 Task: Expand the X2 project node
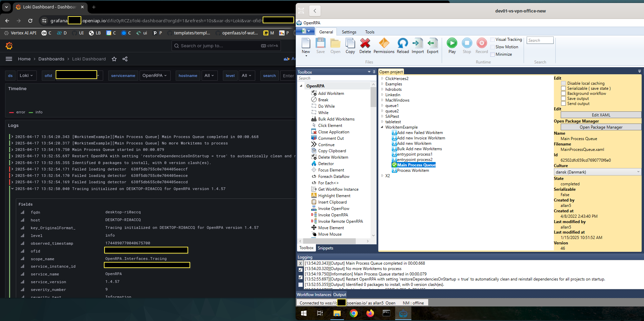(382, 176)
